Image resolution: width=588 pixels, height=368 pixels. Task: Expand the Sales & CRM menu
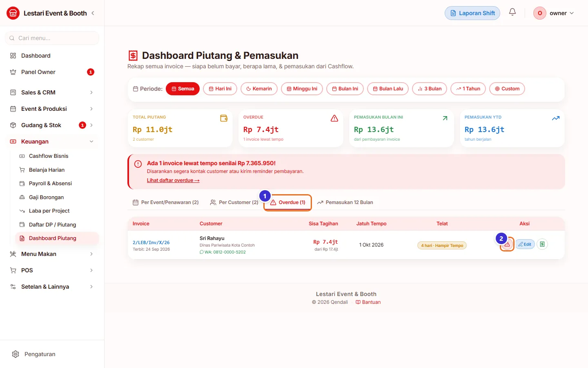click(x=52, y=92)
